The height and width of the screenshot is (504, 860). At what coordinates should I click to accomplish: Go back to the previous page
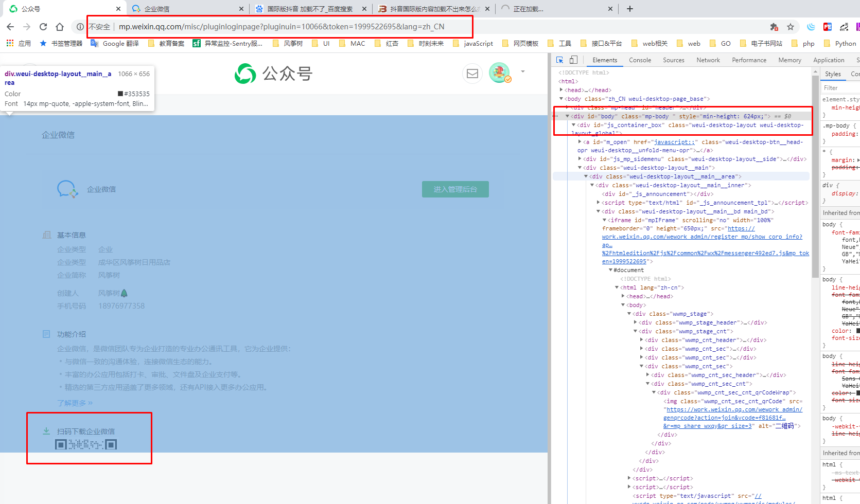pyautogui.click(x=10, y=27)
